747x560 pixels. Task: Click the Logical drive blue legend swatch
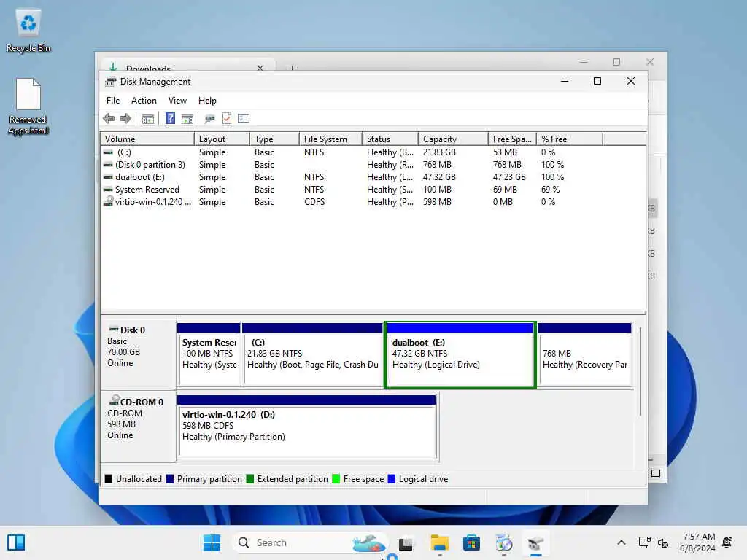pyautogui.click(x=392, y=479)
